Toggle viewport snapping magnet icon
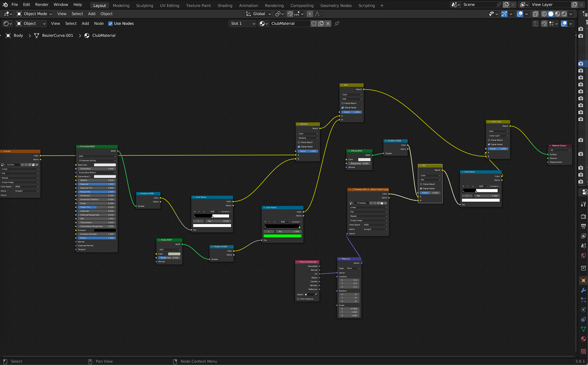Image resolution: width=588 pixels, height=365 pixels. click(290, 14)
